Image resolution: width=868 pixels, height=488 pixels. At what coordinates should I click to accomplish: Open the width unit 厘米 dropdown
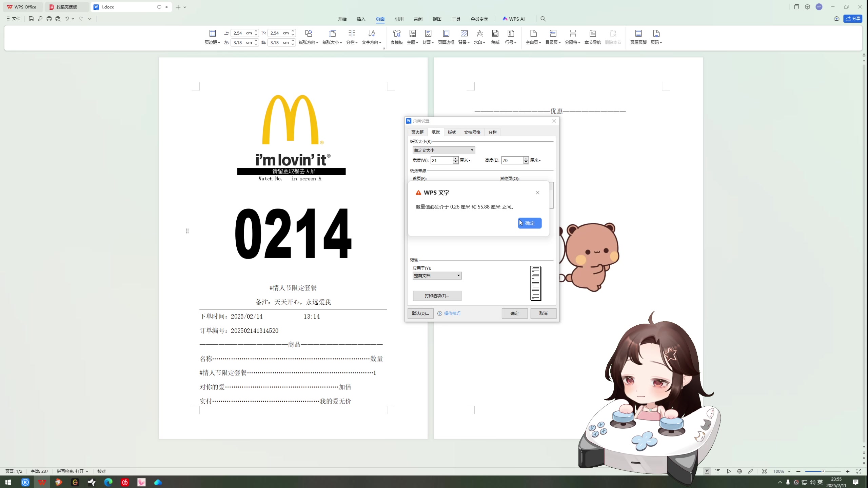[465, 160]
